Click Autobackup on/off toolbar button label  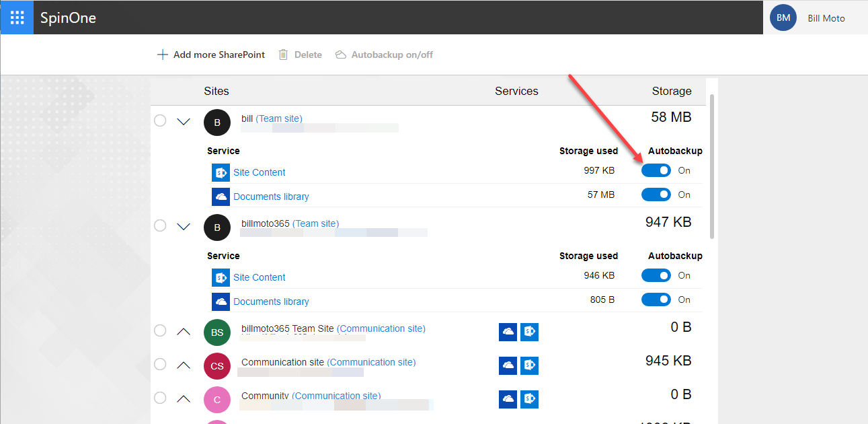coord(392,55)
